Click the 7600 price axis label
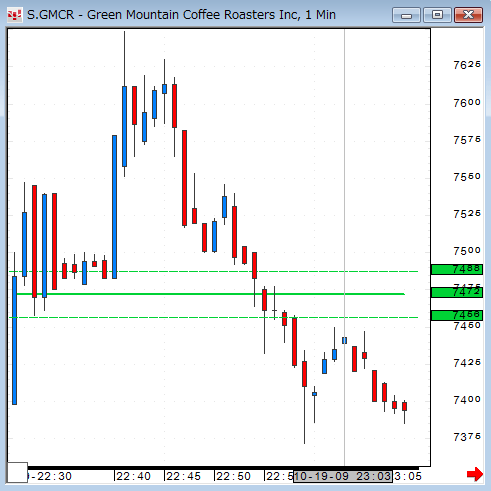 click(x=467, y=103)
